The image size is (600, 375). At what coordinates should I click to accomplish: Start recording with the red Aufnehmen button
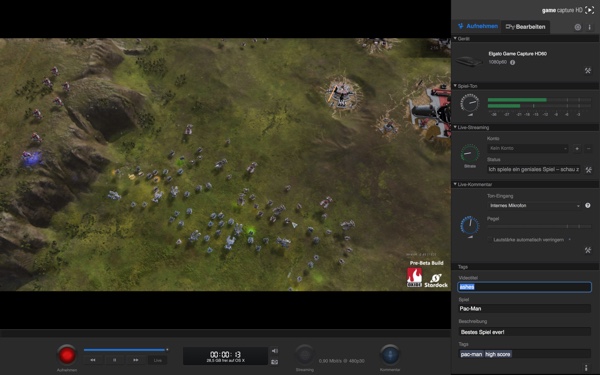coord(67,355)
